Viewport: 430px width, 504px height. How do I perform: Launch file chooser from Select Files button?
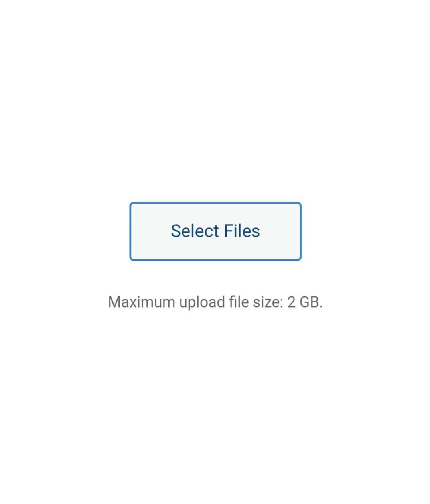[x=215, y=231]
